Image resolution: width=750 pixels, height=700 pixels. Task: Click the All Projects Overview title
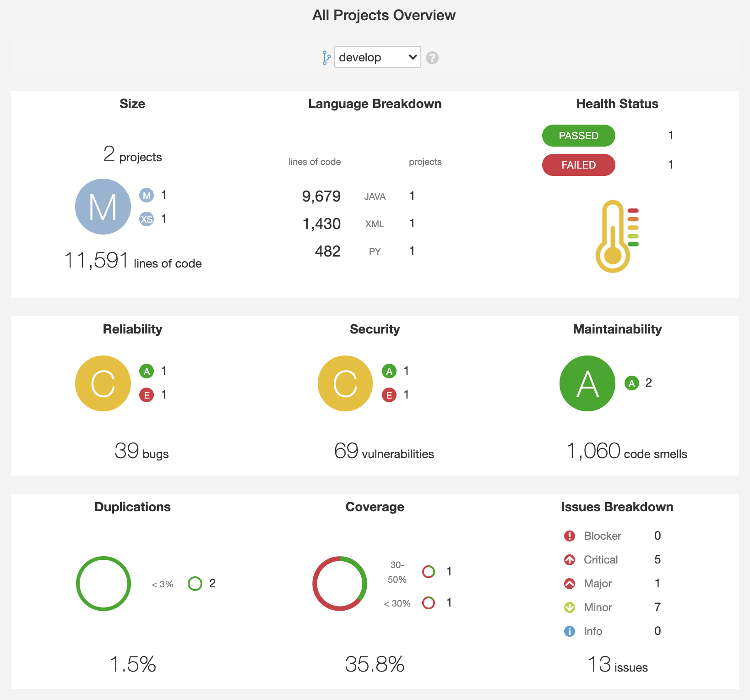(x=384, y=15)
